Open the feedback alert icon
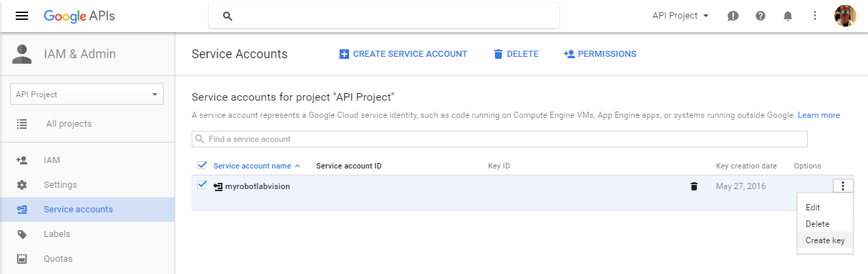 tap(733, 16)
